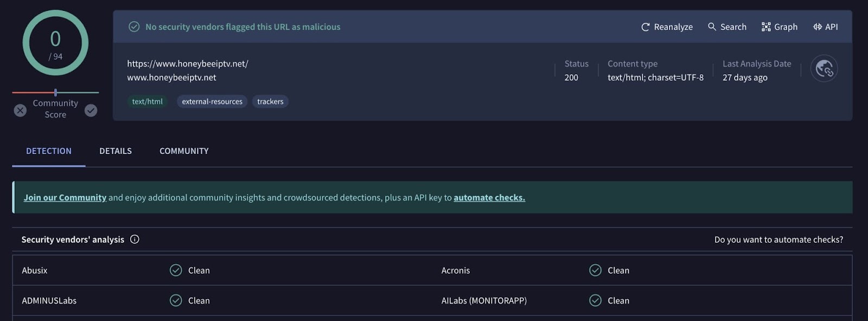
Task: Click the AILabs (MONITORAPP) vendor name
Action: 484,300
